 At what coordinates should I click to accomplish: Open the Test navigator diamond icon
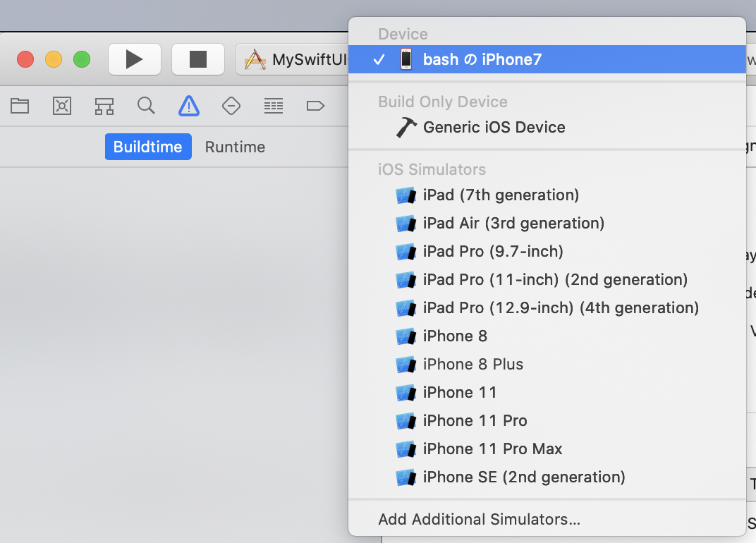(231, 106)
